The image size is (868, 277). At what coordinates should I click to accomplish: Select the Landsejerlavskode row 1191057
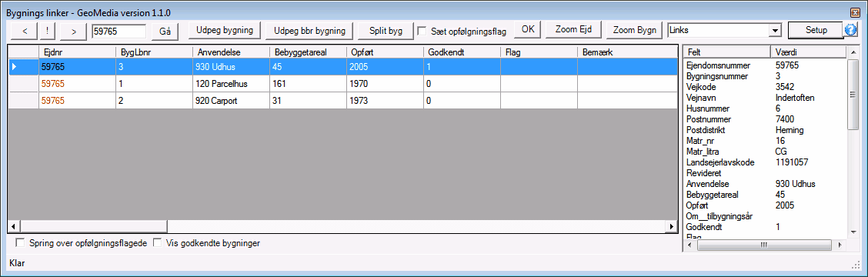tap(764, 162)
